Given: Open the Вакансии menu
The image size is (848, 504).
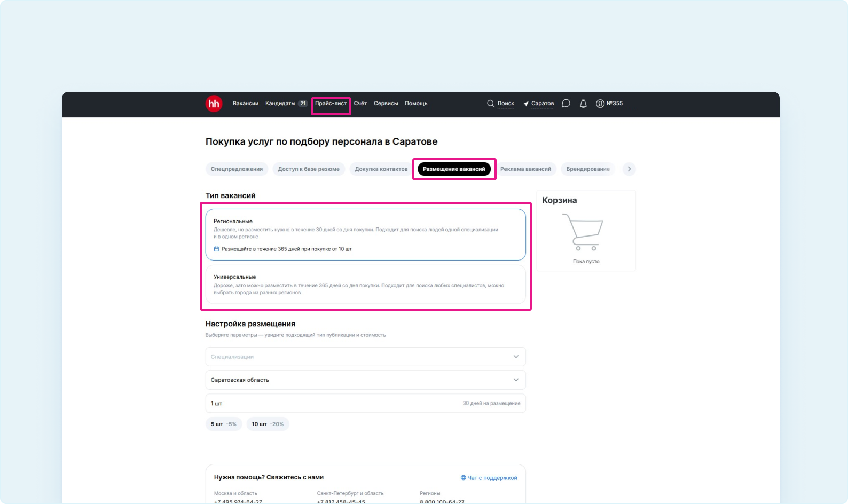Looking at the screenshot, I should [x=246, y=104].
